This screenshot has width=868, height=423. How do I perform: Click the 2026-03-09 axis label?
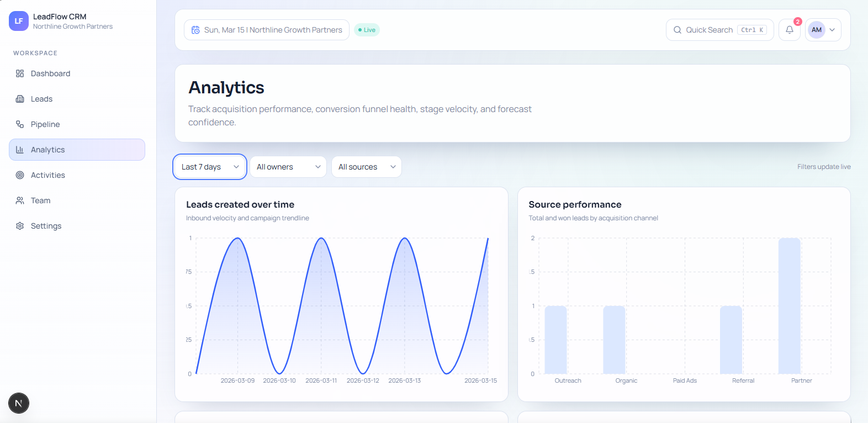pos(237,380)
